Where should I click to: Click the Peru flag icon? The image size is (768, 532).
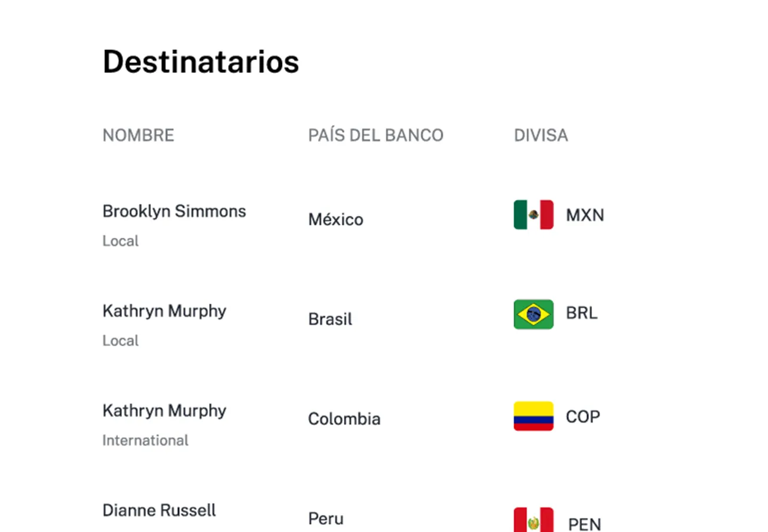pyautogui.click(x=533, y=520)
